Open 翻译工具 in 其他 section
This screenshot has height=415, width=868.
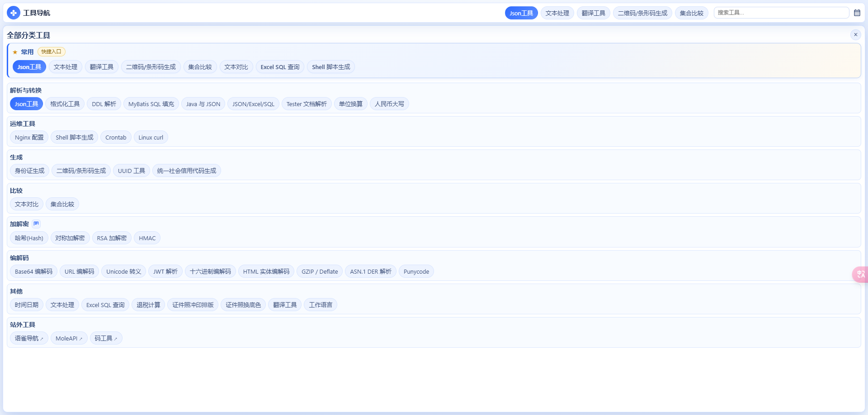coord(285,305)
